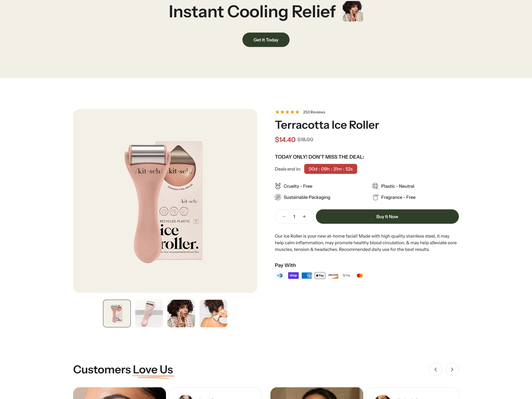Click the American Express payment icon

(306, 275)
